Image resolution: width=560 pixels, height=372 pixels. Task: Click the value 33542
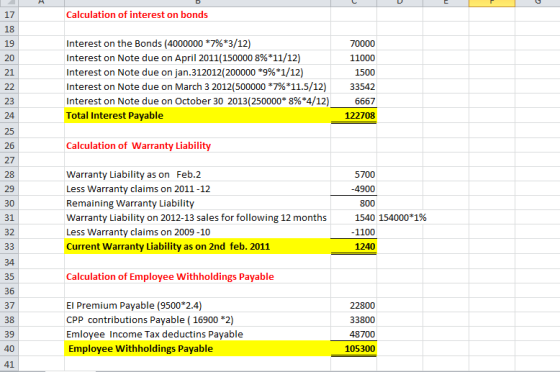(x=362, y=87)
